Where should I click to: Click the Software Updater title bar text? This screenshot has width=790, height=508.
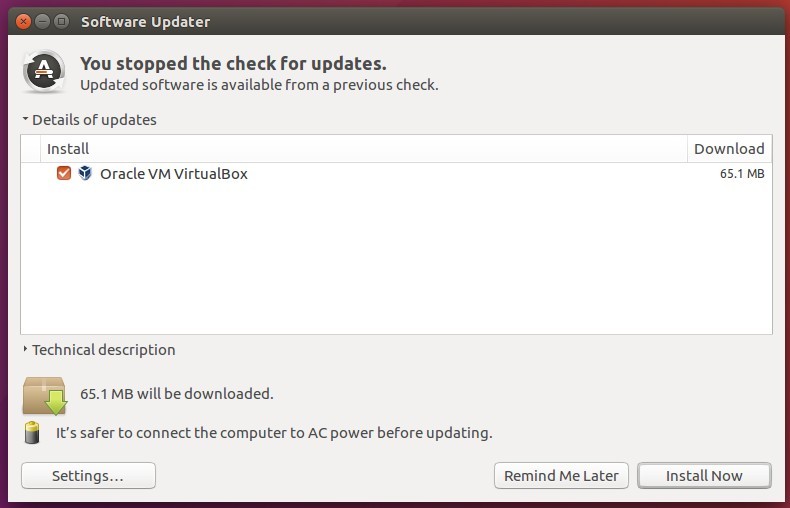(146, 22)
